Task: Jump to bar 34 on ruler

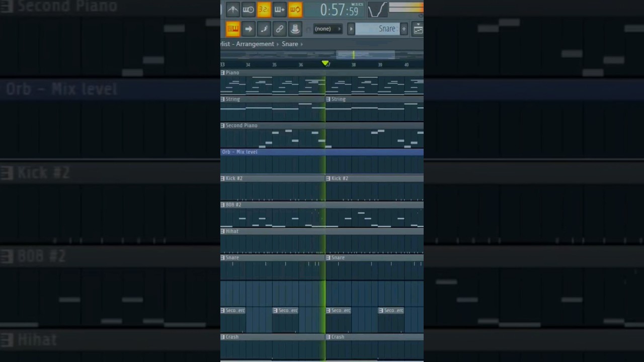Action: click(248, 64)
